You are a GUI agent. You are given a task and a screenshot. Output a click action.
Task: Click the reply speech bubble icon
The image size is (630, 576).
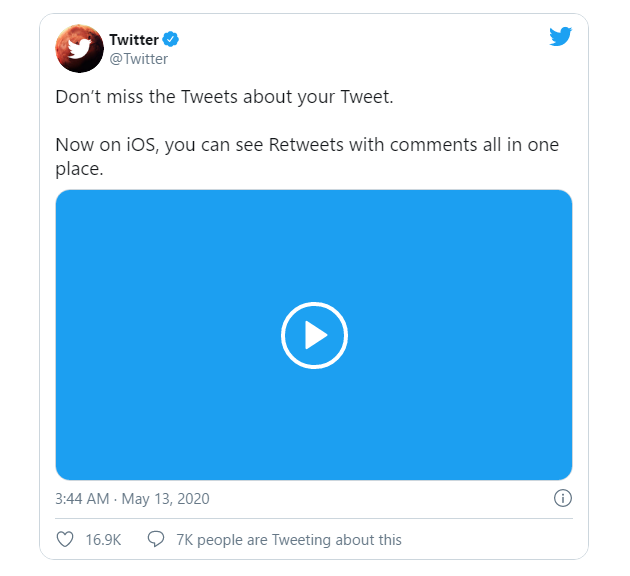click(x=155, y=540)
